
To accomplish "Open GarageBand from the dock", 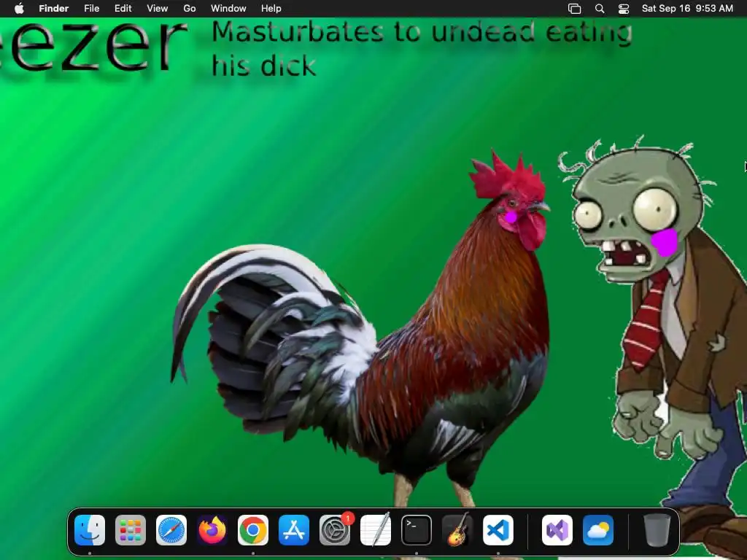I will coord(457,530).
